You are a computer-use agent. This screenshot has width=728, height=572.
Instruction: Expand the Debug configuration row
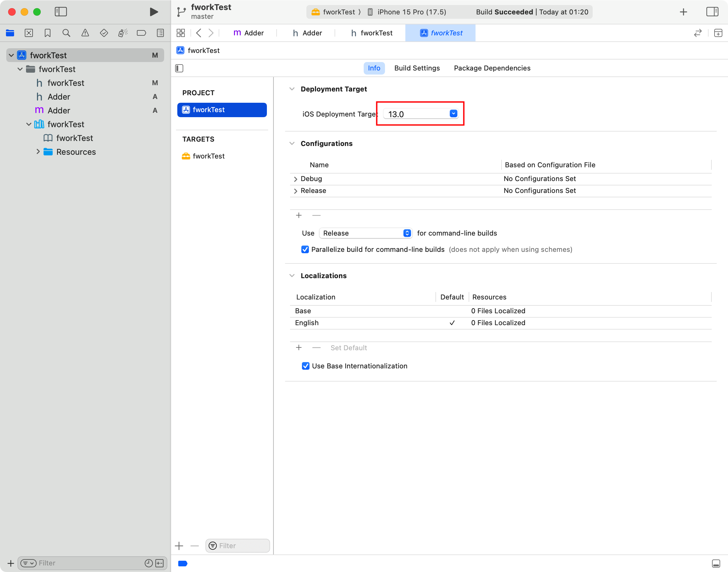pyautogui.click(x=295, y=179)
